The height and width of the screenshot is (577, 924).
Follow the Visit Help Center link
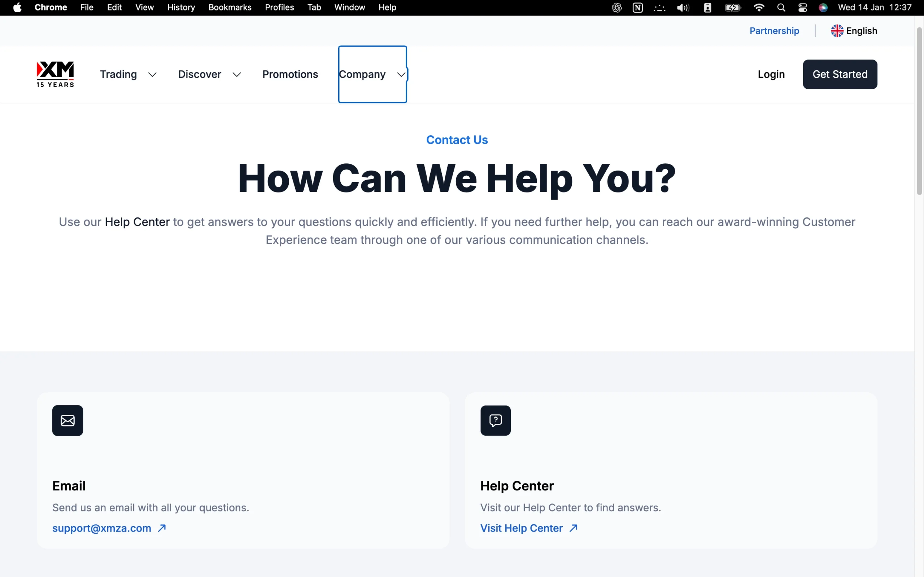tap(521, 528)
